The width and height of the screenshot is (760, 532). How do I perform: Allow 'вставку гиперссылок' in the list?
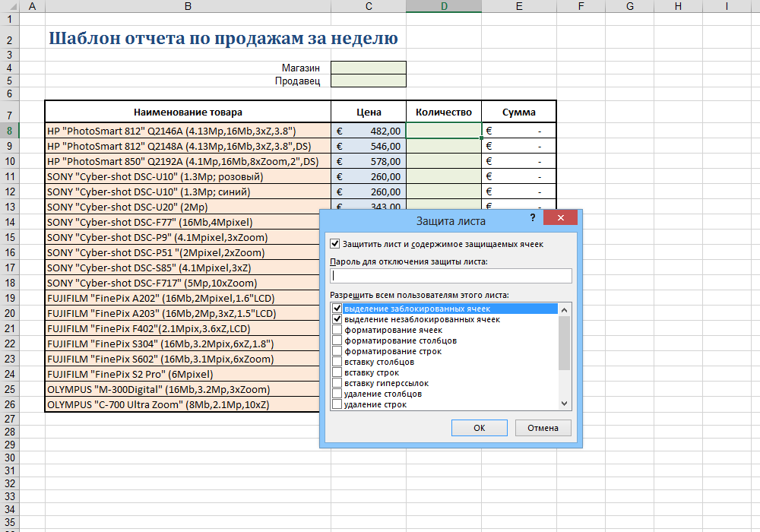(x=337, y=383)
